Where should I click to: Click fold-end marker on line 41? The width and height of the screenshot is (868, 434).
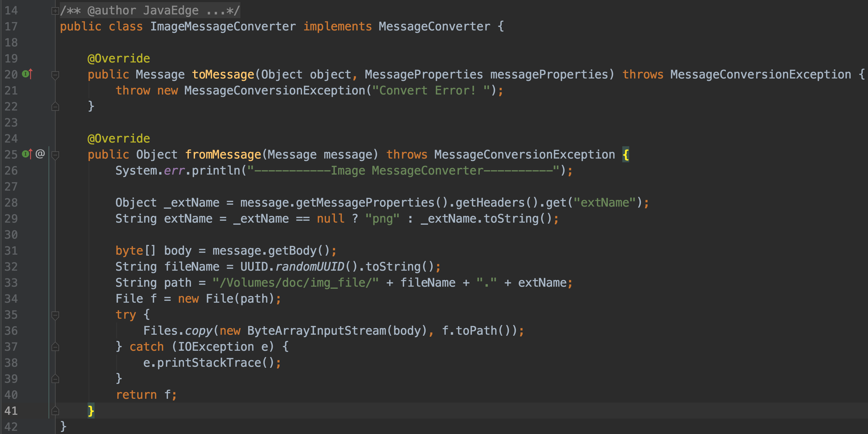coord(55,411)
